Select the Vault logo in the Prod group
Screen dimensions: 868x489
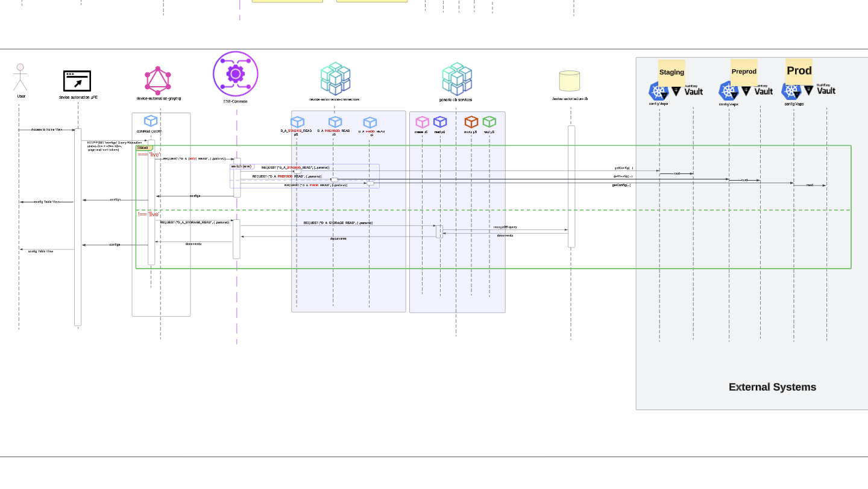coord(820,90)
